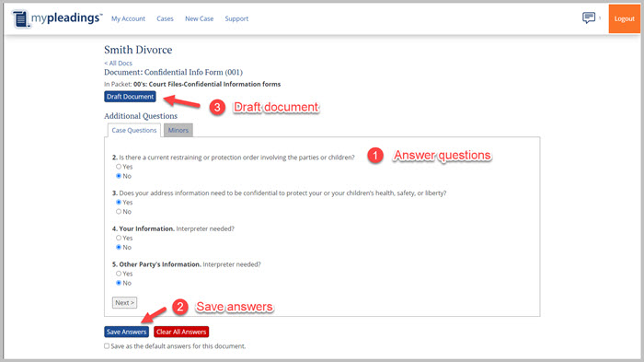Go to Next question page
644x362 pixels.
point(124,303)
